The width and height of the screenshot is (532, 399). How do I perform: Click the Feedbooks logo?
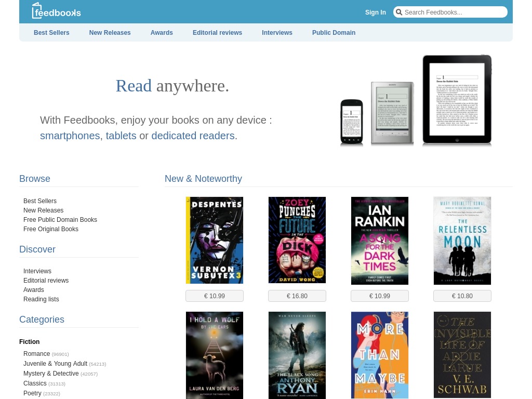(56, 11)
